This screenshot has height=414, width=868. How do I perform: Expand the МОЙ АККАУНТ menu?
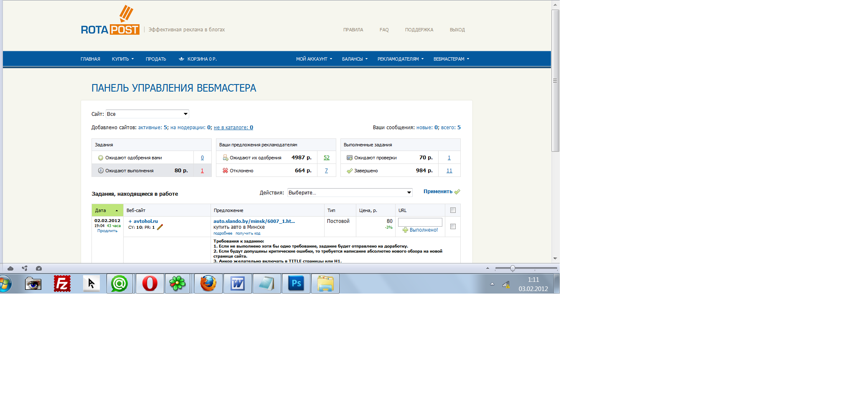pyautogui.click(x=314, y=59)
